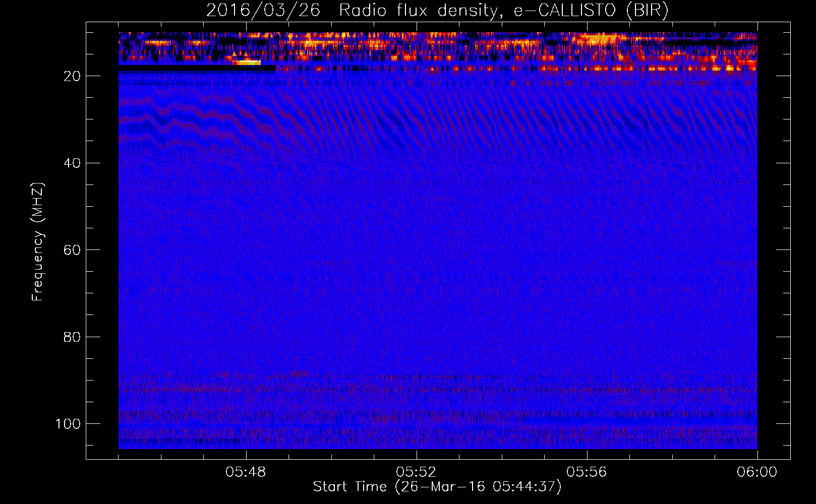
Task: Click the '05:48' time tick label
Action: (x=246, y=472)
